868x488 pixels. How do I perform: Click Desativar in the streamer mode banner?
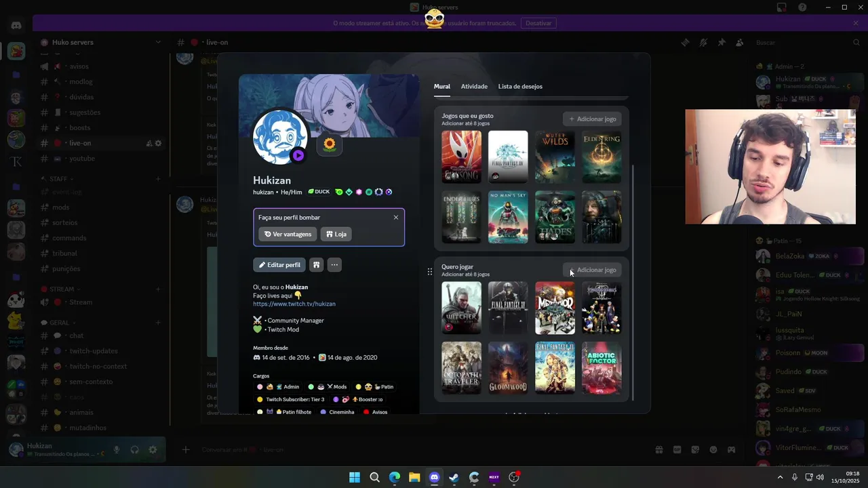coord(538,23)
